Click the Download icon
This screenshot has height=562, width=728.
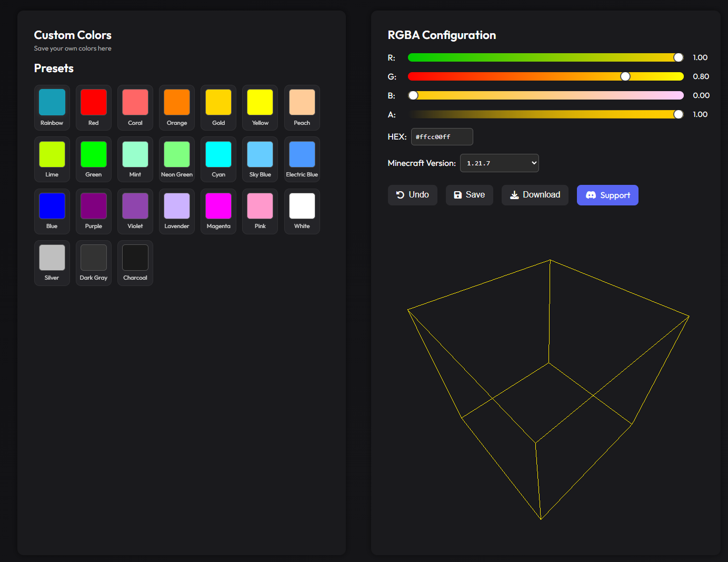click(514, 195)
